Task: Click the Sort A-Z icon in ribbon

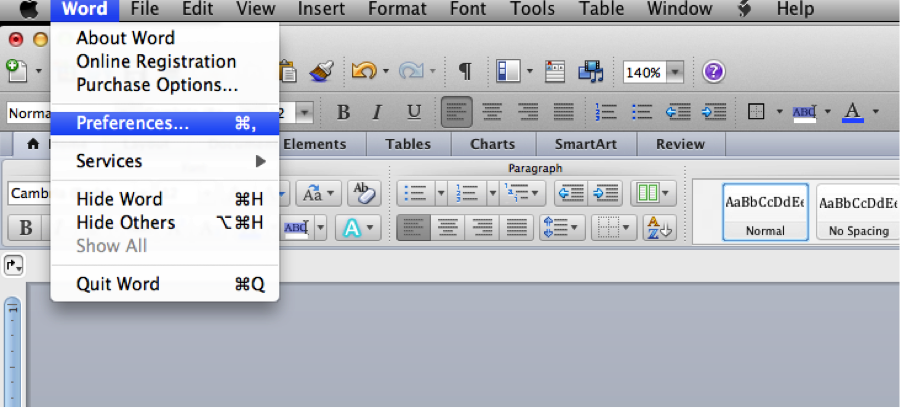Action: point(660,228)
